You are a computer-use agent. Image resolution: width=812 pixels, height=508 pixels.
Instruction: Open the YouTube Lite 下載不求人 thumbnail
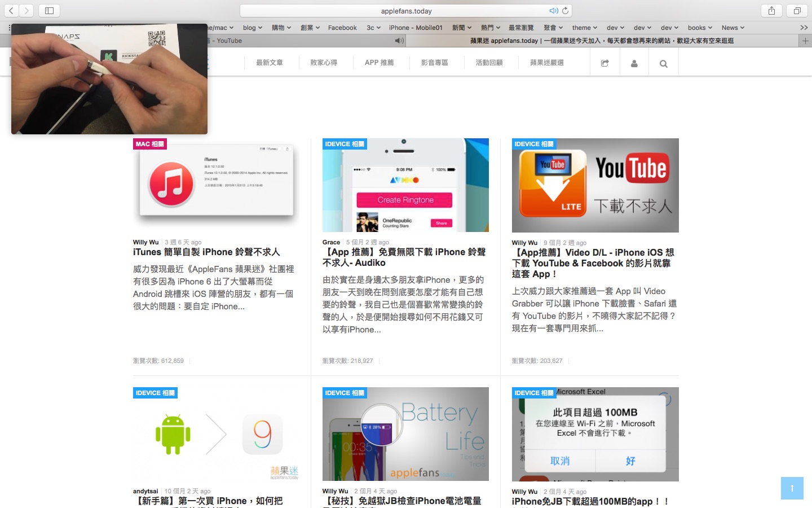(x=595, y=185)
